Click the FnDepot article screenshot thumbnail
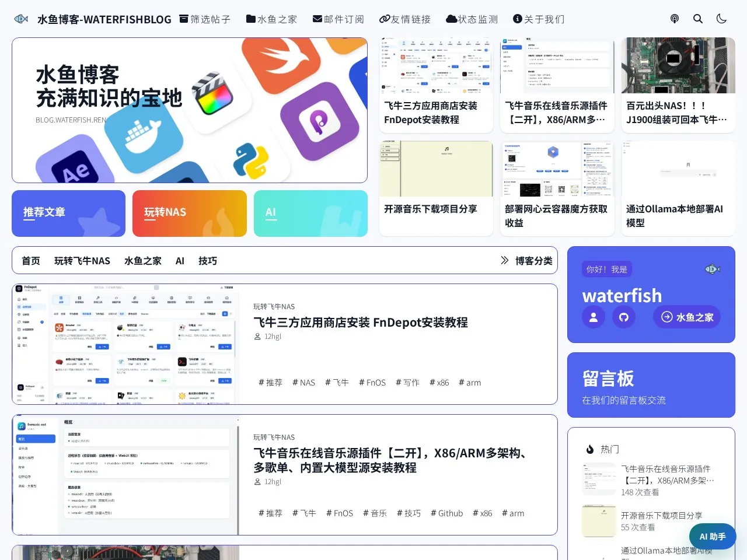The width and height of the screenshot is (747, 560). (126, 344)
